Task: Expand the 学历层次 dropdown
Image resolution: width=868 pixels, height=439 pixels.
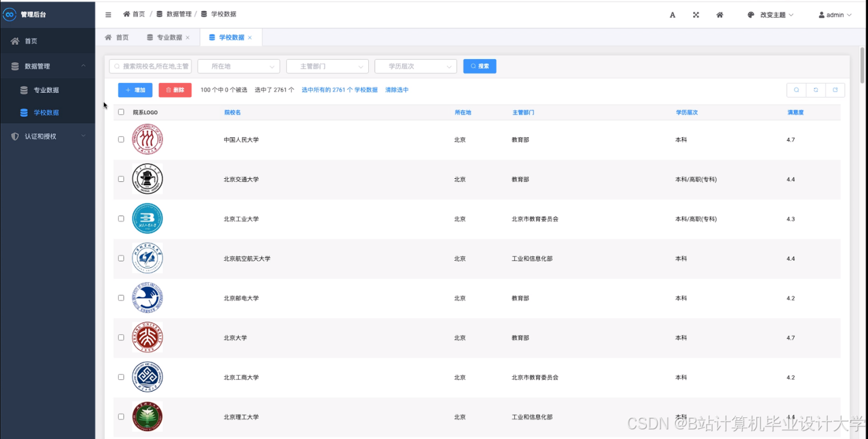Action: (x=415, y=66)
